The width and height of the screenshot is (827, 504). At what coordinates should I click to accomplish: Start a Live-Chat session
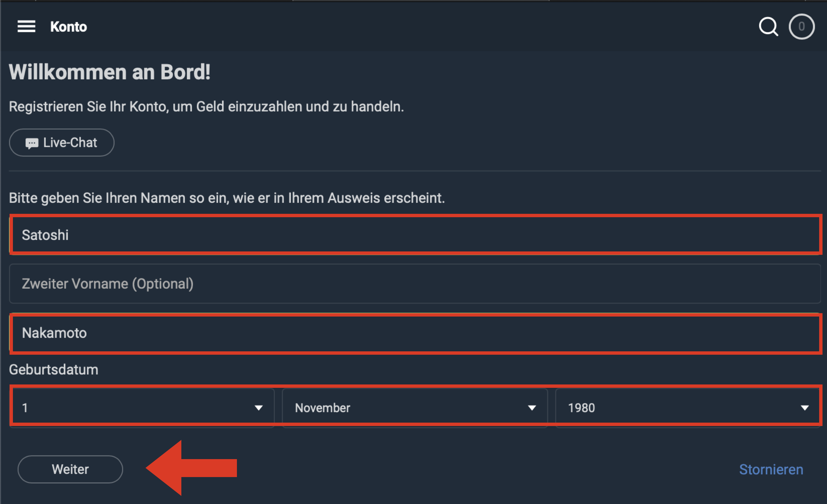pos(61,143)
